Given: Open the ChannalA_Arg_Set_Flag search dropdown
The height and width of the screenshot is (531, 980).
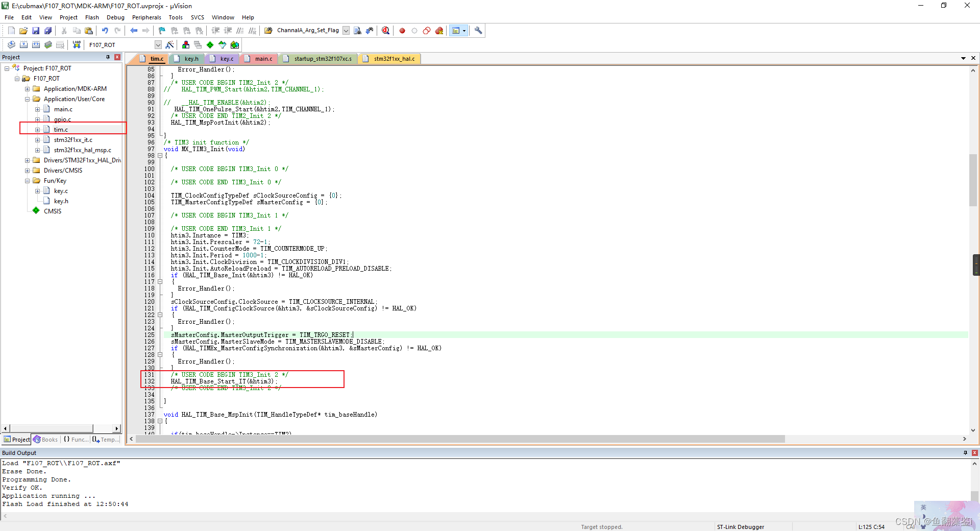Looking at the screenshot, I should (346, 31).
